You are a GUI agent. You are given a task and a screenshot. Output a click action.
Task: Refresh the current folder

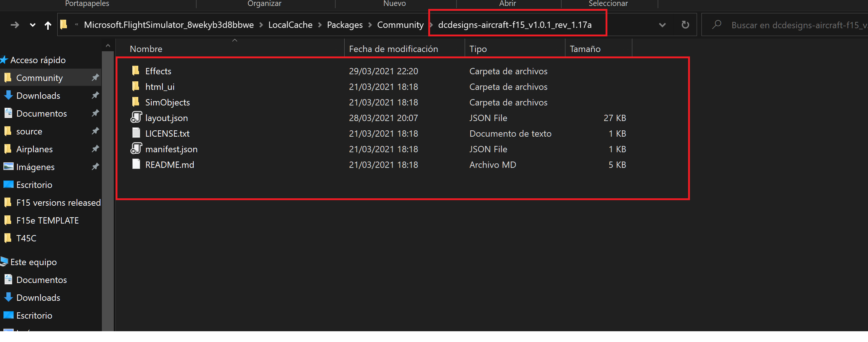(685, 25)
